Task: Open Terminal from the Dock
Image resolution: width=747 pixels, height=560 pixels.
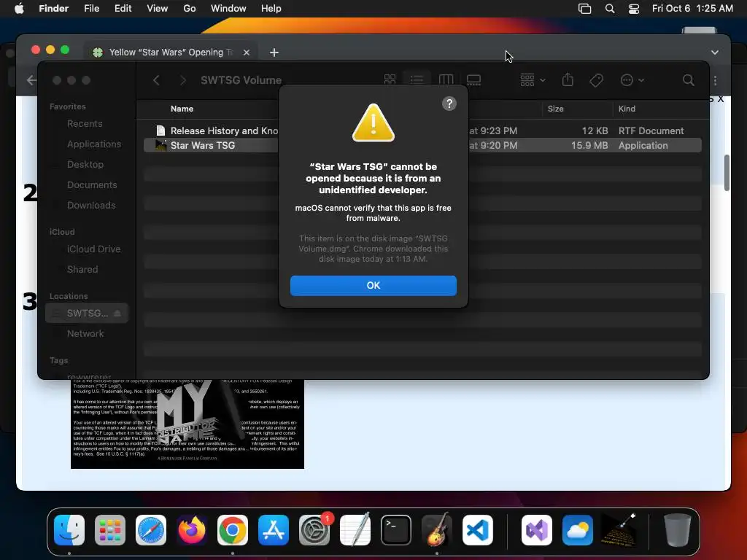Action: (396, 530)
